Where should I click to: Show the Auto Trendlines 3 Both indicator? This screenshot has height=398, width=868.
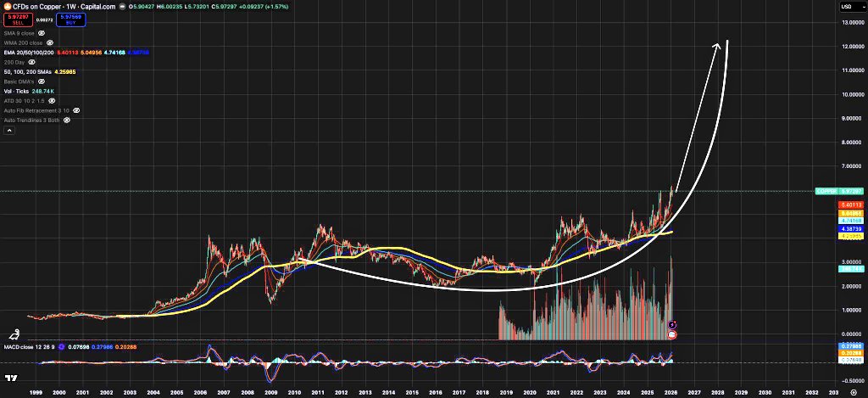tap(67, 121)
